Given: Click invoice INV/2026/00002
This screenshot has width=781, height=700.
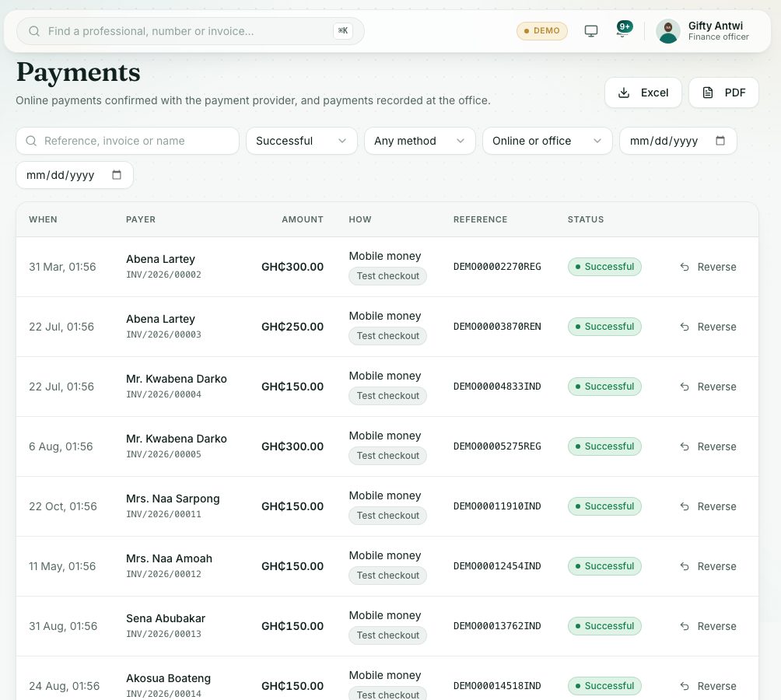Looking at the screenshot, I should tap(163, 275).
